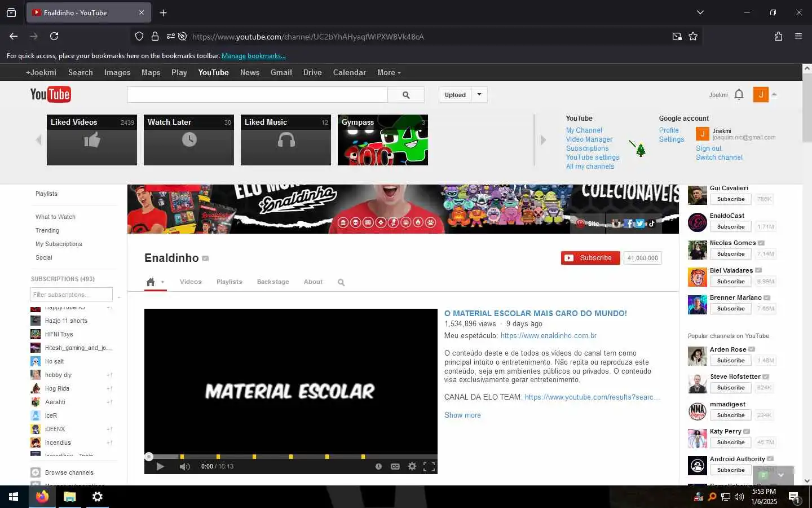Screen dimensions: 812x508
Task: Search within the Enaldinho channel
Action: (341, 282)
